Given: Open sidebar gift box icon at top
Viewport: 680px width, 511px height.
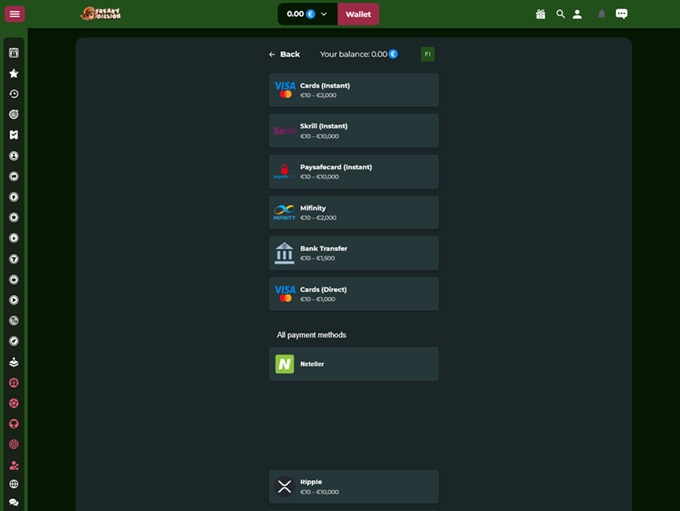Looking at the screenshot, I should (14, 52).
